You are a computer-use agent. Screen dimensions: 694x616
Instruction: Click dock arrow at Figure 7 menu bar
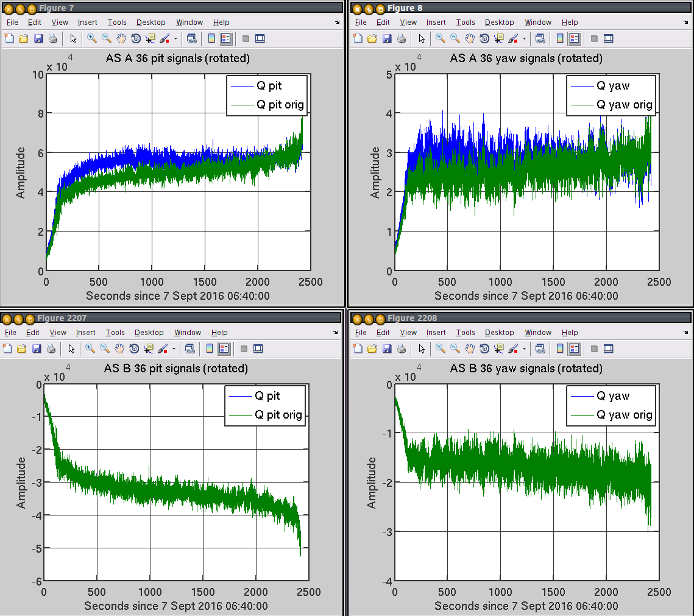[x=338, y=22]
